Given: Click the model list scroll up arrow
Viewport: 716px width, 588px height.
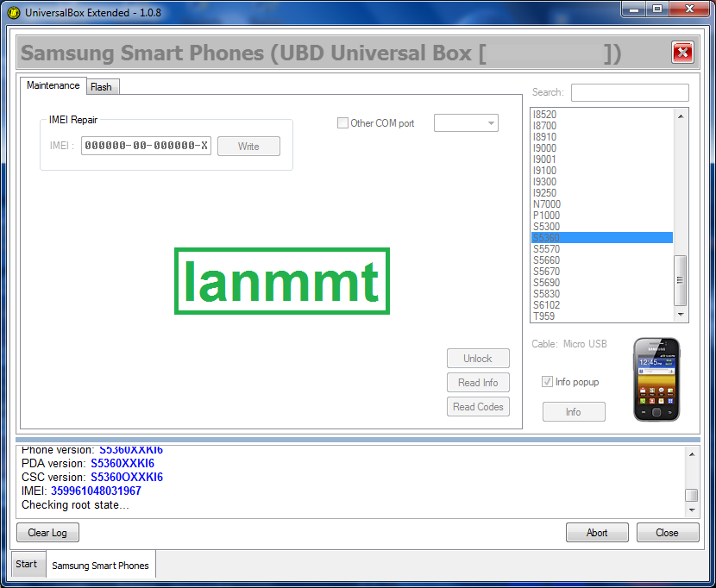Looking at the screenshot, I should 681,116.
